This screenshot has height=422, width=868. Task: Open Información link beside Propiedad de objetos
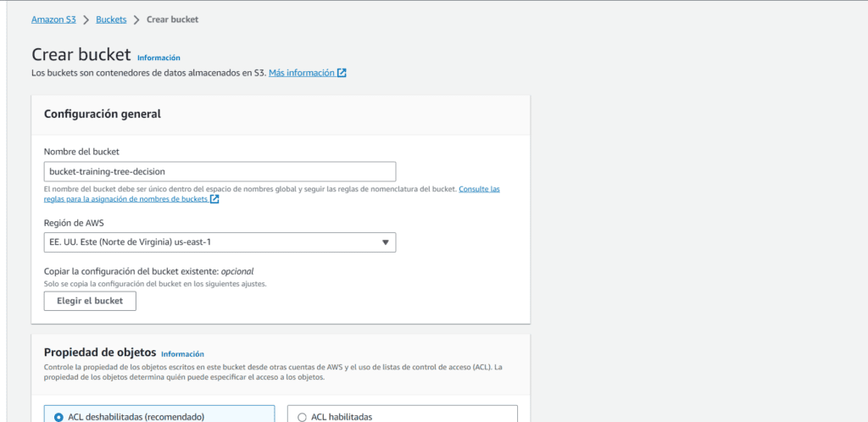182,353
